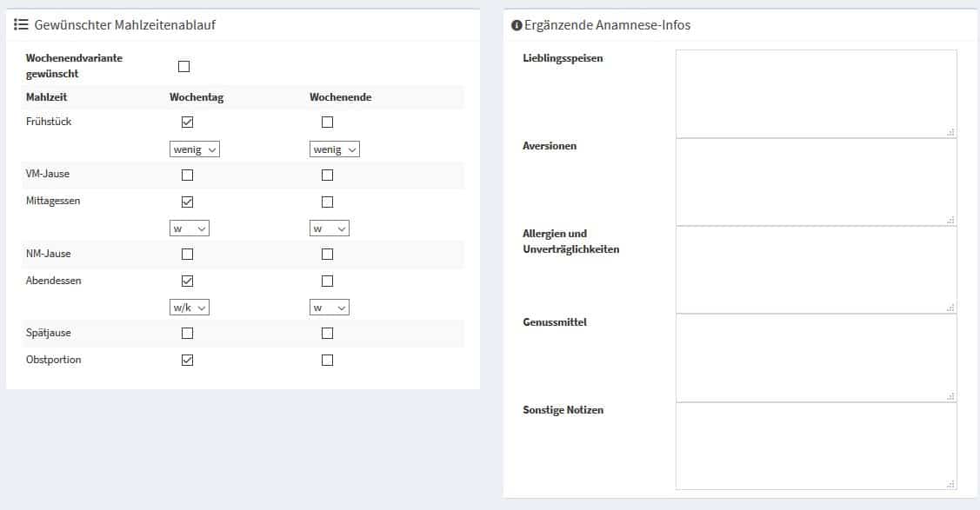Select the Genussmittel text area
Screen dimensions: 980x510
coord(815,357)
